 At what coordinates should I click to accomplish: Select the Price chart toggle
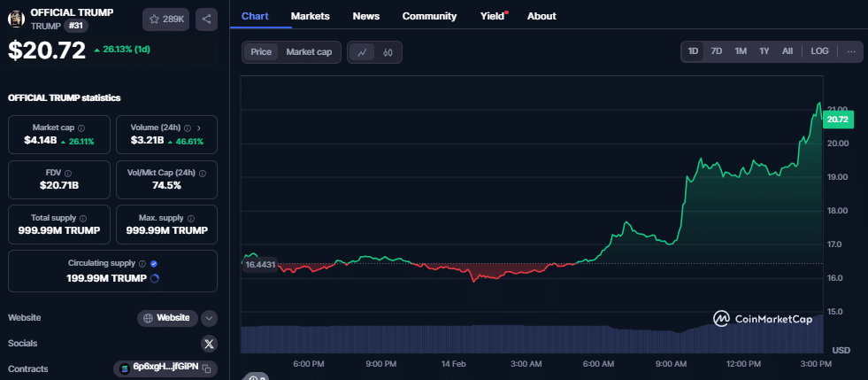pyautogui.click(x=261, y=52)
